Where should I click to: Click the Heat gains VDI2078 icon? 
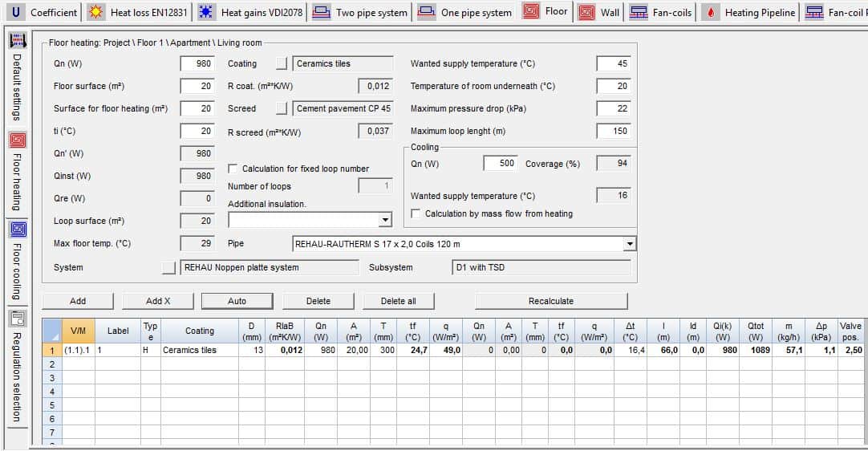[207, 12]
